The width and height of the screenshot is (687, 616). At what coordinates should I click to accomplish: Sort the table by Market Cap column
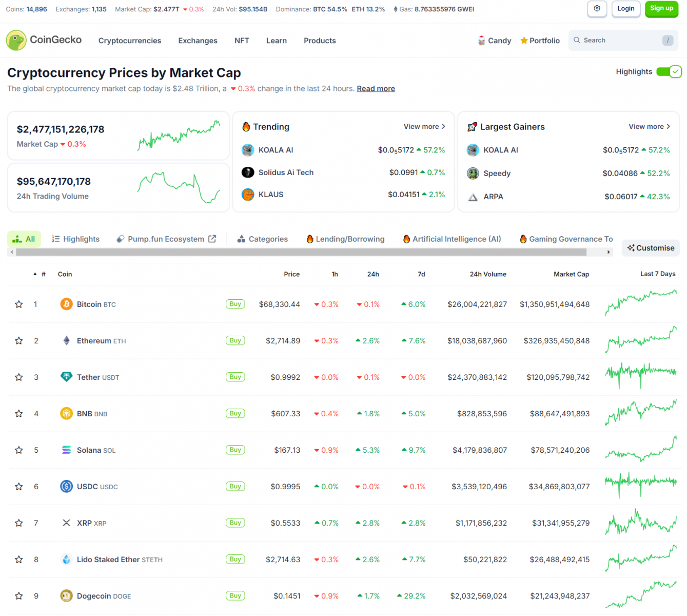571,274
